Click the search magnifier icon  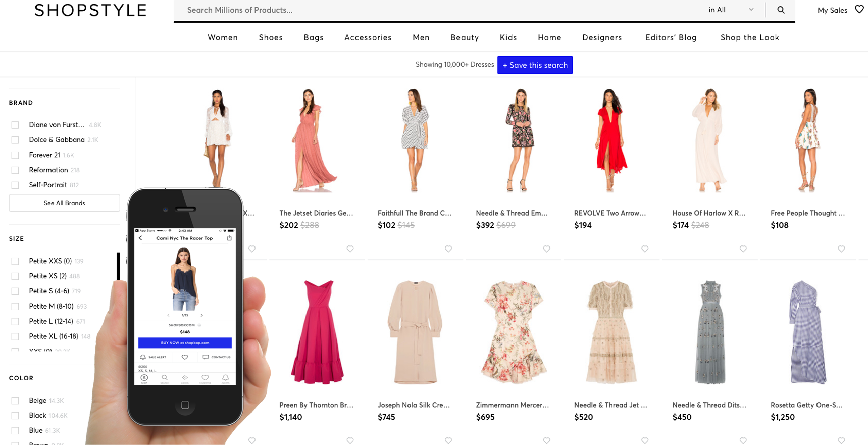pos(781,10)
